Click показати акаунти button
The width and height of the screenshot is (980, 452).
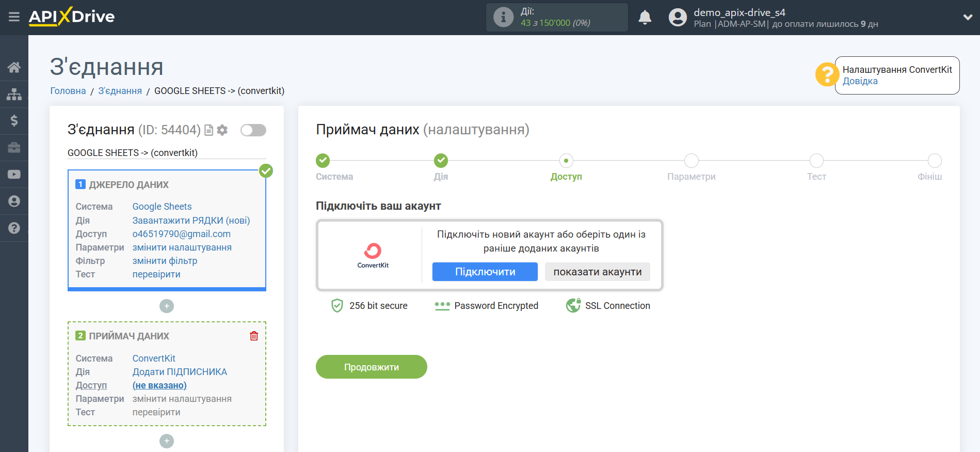pos(598,272)
